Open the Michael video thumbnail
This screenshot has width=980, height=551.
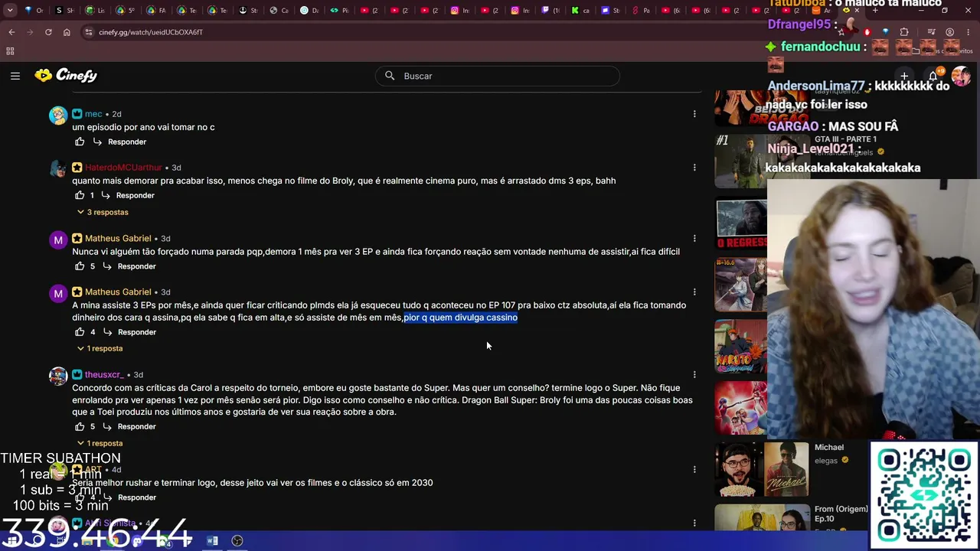coord(762,468)
